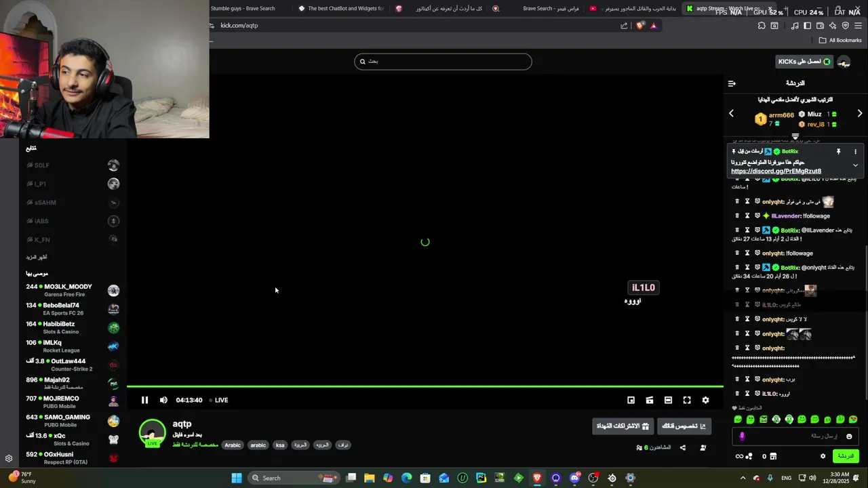Focus the send message input
The image size is (868, 488).
pos(794,436)
